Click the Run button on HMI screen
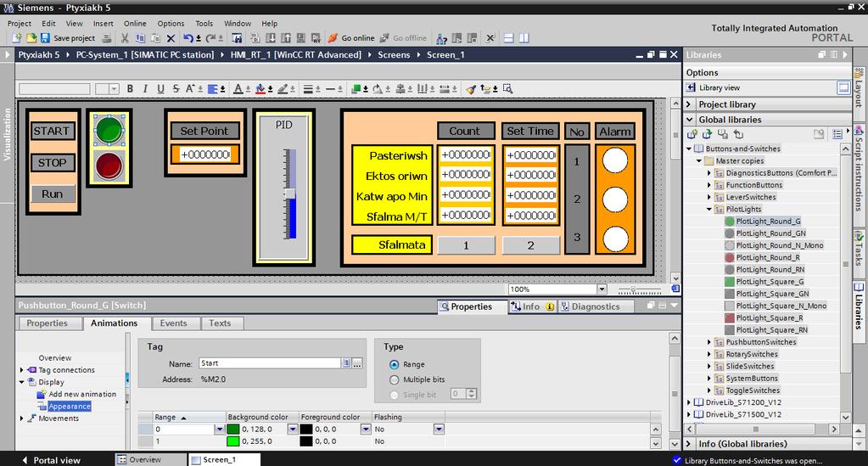This screenshot has width=868, height=466. tap(52, 194)
